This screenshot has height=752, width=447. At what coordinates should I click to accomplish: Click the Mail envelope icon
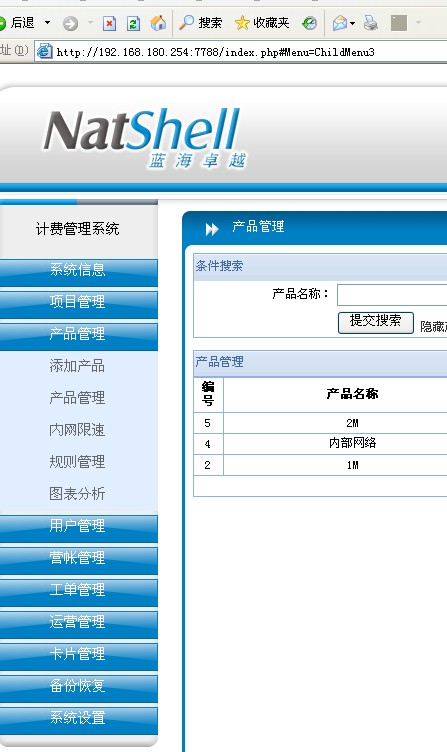[340, 23]
